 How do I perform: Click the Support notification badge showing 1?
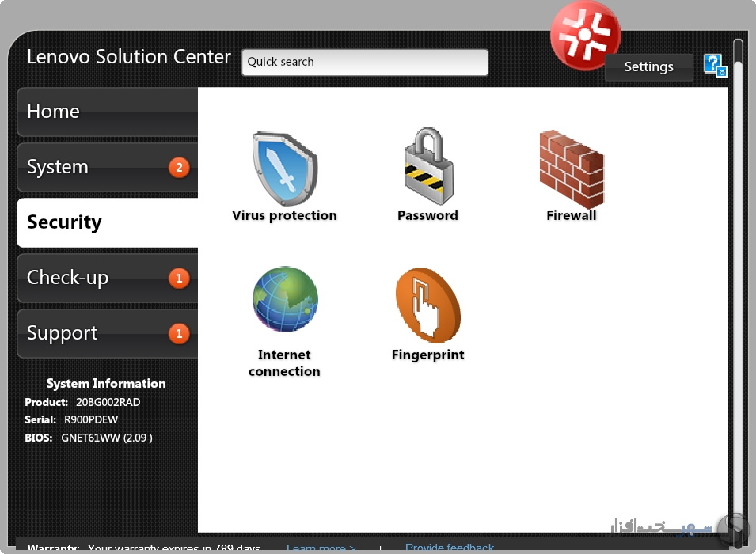pyautogui.click(x=179, y=334)
